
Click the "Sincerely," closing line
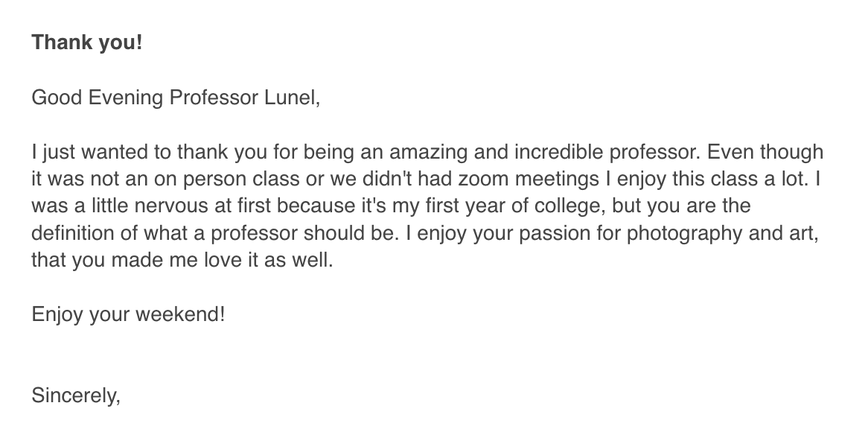pos(75,395)
